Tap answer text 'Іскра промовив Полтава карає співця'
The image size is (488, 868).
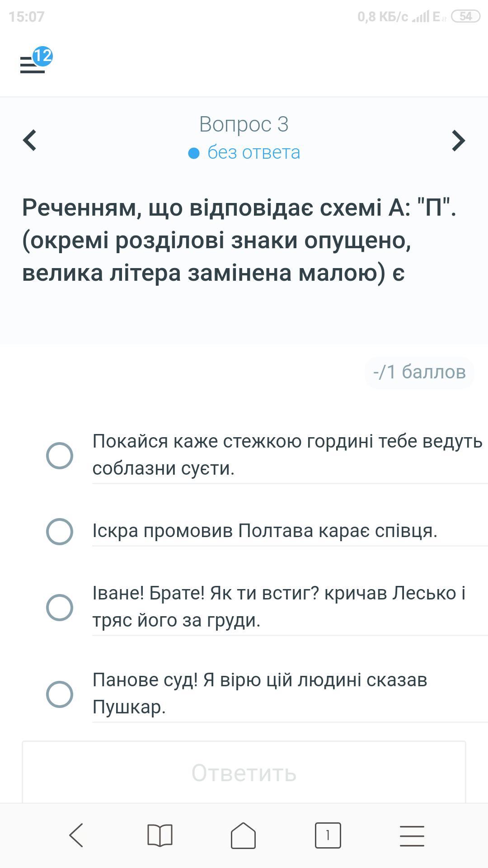pyautogui.click(x=265, y=531)
